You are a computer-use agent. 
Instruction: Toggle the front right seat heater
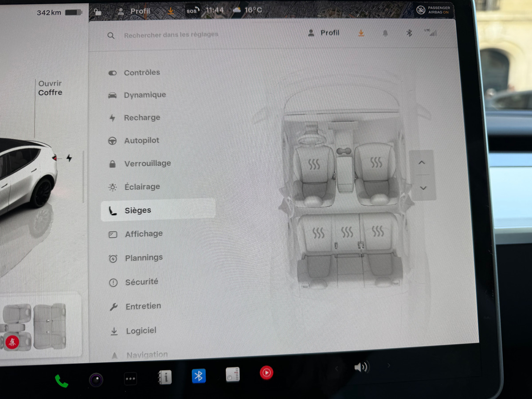click(376, 162)
